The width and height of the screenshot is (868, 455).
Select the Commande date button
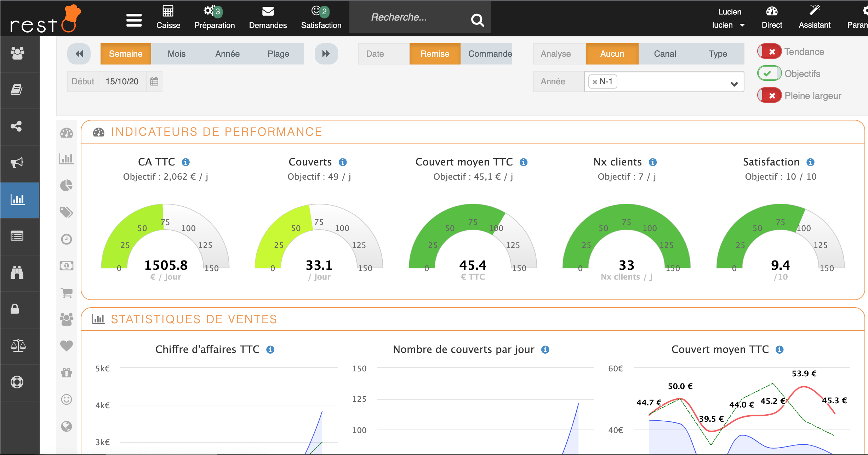tap(490, 54)
